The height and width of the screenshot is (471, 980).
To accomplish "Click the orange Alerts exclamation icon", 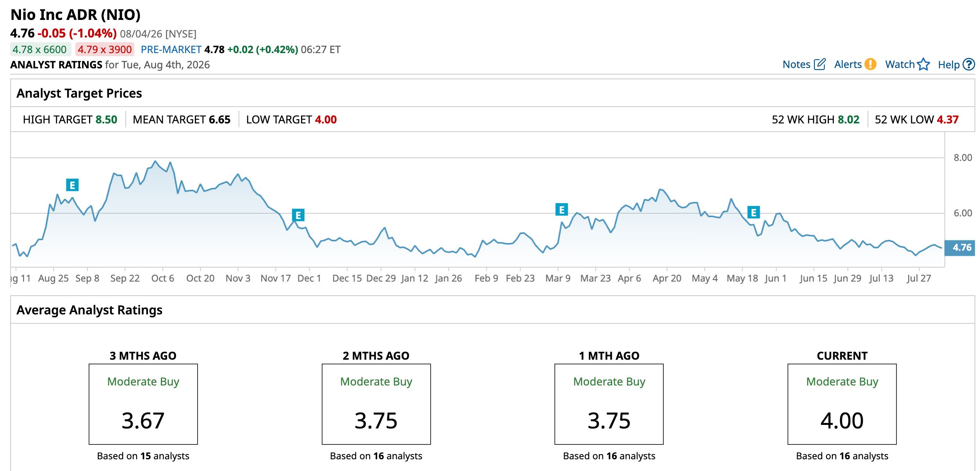I will coord(870,64).
